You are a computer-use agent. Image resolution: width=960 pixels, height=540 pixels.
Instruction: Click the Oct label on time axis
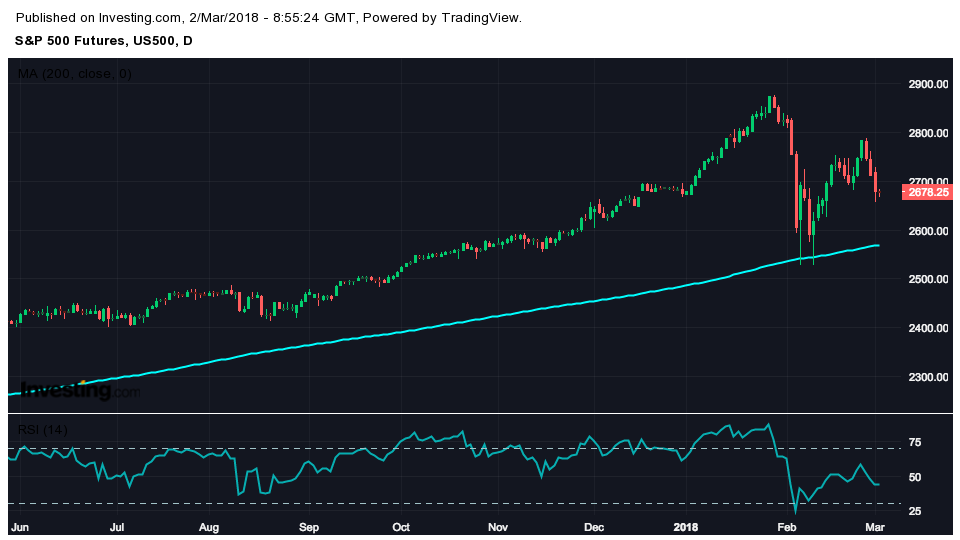click(401, 527)
